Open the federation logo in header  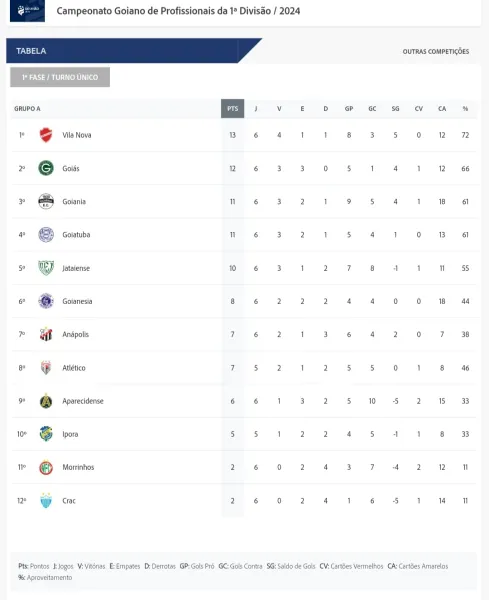tap(27, 11)
